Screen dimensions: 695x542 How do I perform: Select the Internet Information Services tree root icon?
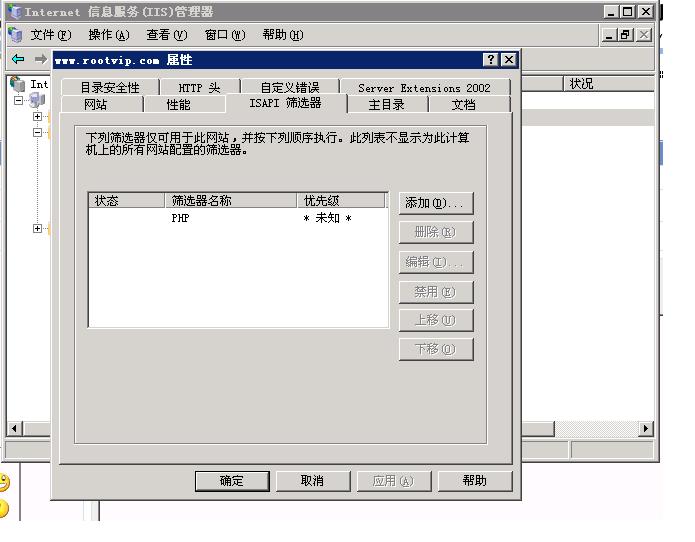click(x=18, y=84)
